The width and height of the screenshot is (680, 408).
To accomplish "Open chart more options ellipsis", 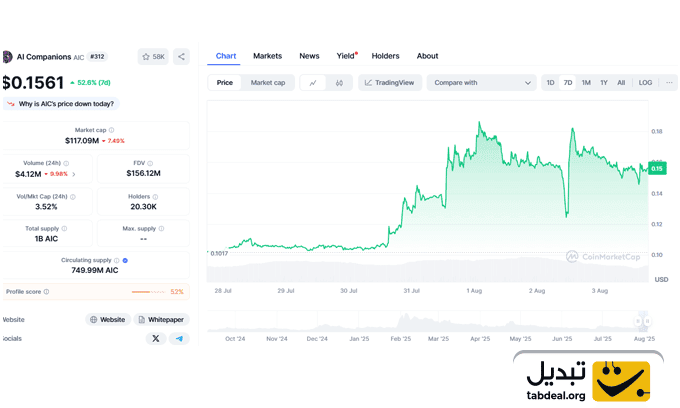I will (669, 83).
